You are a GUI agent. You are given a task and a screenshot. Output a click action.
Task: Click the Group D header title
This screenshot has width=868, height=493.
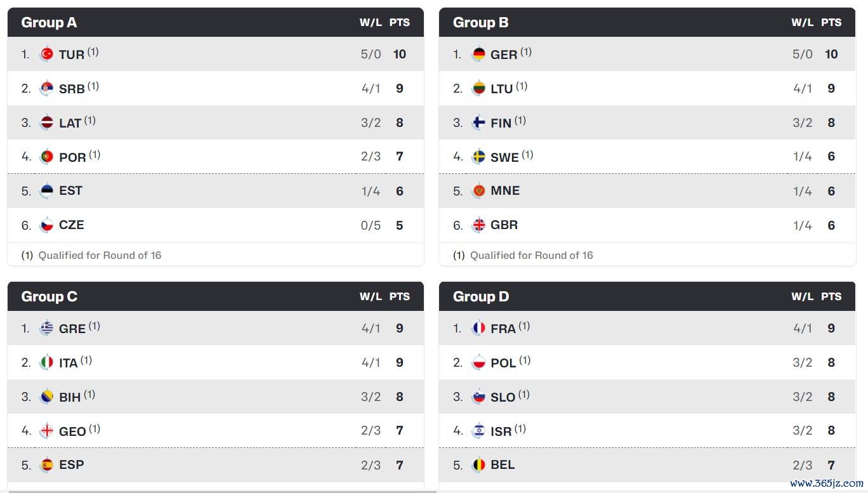pos(481,296)
